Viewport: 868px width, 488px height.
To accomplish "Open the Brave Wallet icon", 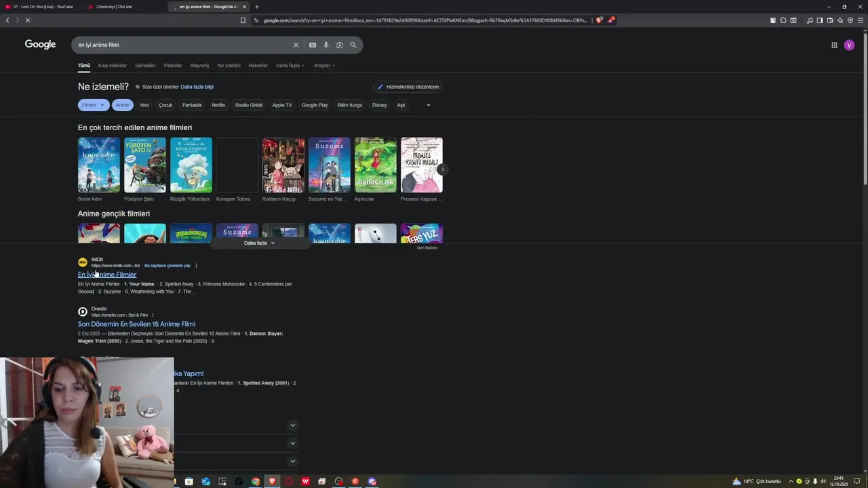I will pos(830,20).
